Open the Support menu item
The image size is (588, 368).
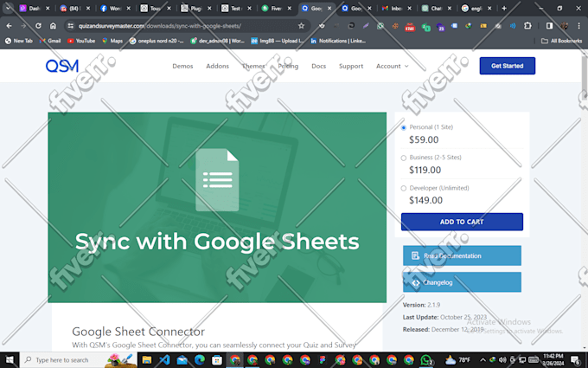tap(351, 66)
